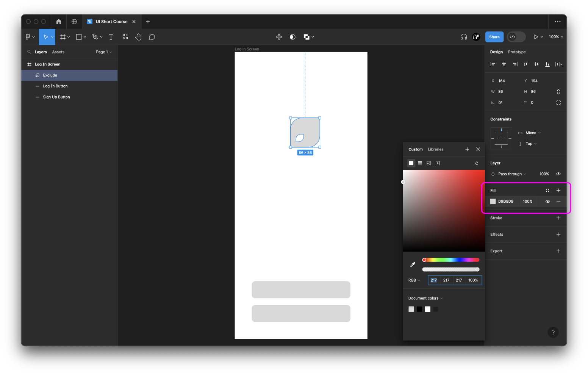Select the Hand tool

point(138,37)
